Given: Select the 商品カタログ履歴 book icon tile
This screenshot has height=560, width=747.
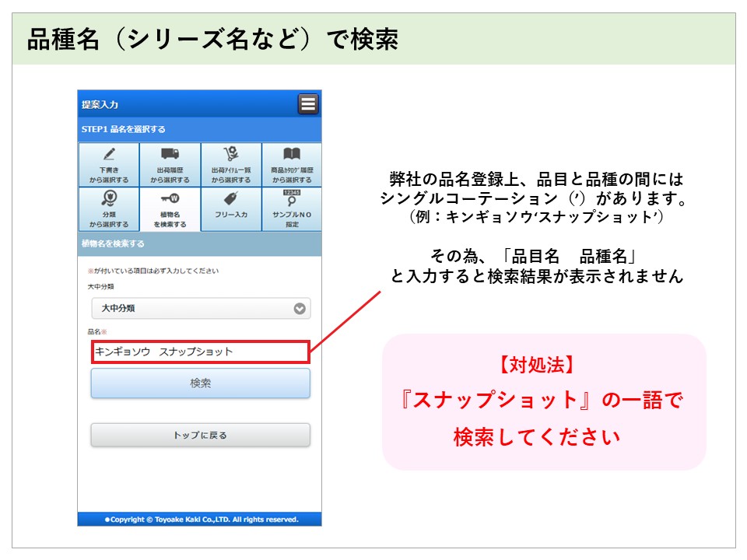Looking at the screenshot, I should coord(291,165).
